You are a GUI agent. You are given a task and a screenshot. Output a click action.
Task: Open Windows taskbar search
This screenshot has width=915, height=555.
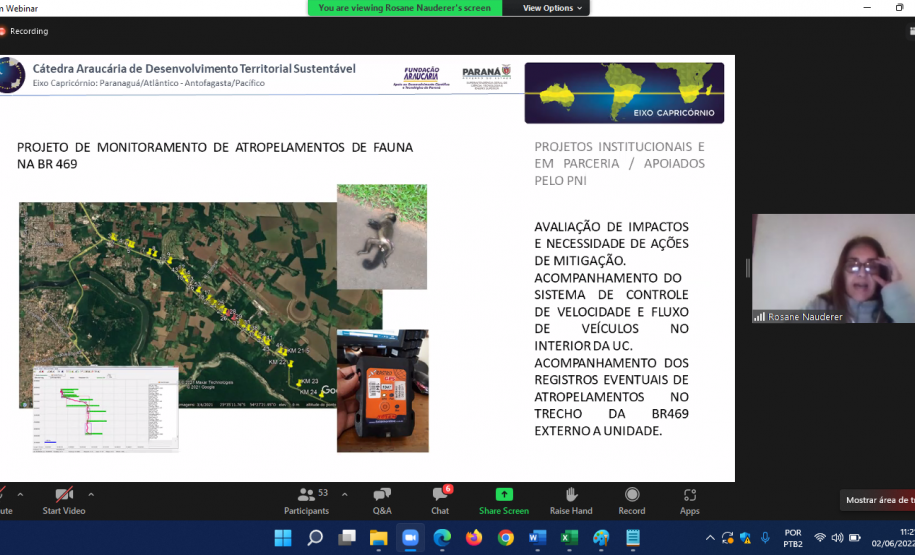[x=315, y=538]
